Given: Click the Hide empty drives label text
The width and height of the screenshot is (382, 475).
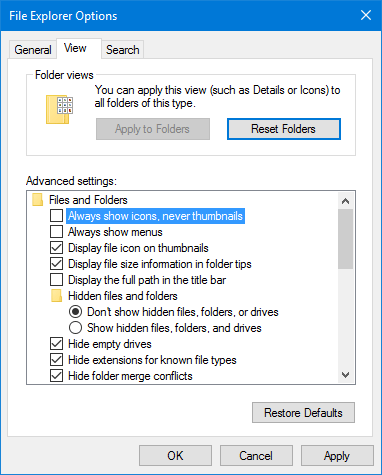Looking at the screenshot, I should pyautogui.click(x=110, y=344).
